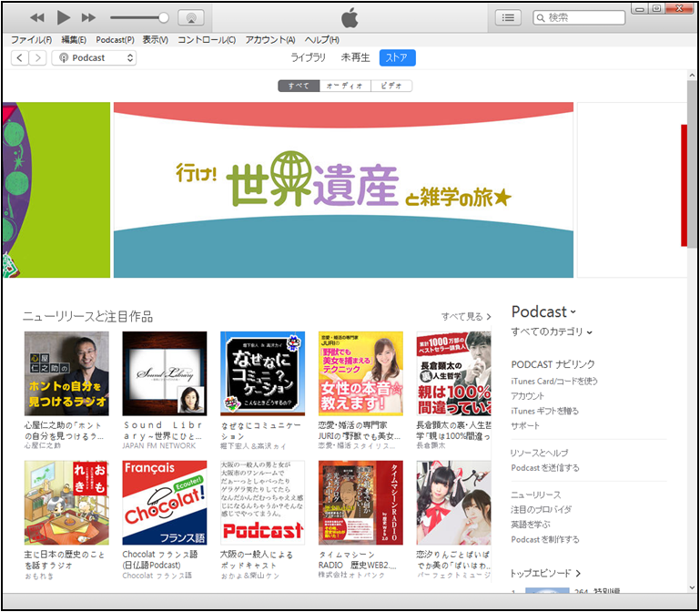Switch to the ライブラリ tab
This screenshot has height=612, width=700.
coord(309,57)
